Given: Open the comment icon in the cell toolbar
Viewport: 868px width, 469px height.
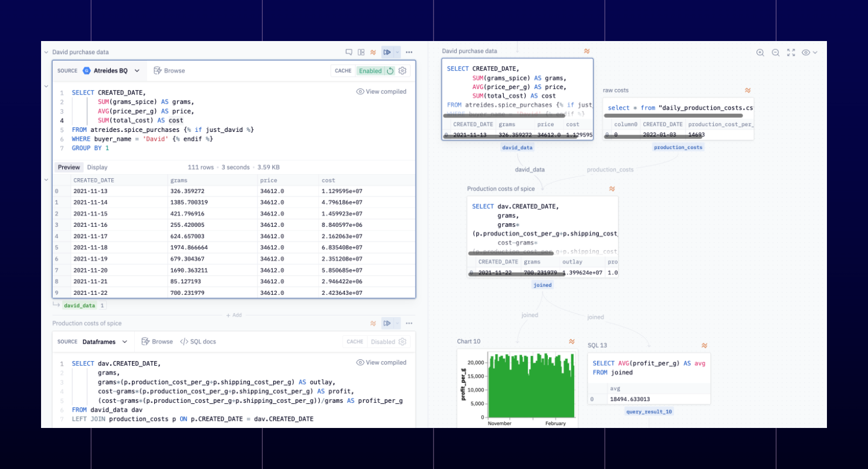Looking at the screenshot, I should point(348,52).
